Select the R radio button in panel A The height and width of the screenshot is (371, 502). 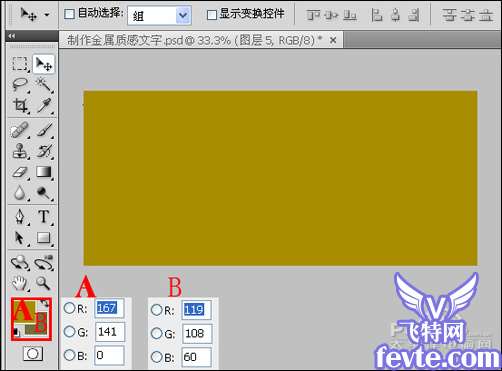69,308
